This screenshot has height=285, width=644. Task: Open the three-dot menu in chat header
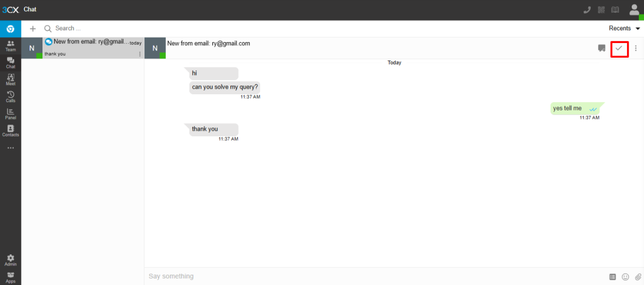(636, 48)
